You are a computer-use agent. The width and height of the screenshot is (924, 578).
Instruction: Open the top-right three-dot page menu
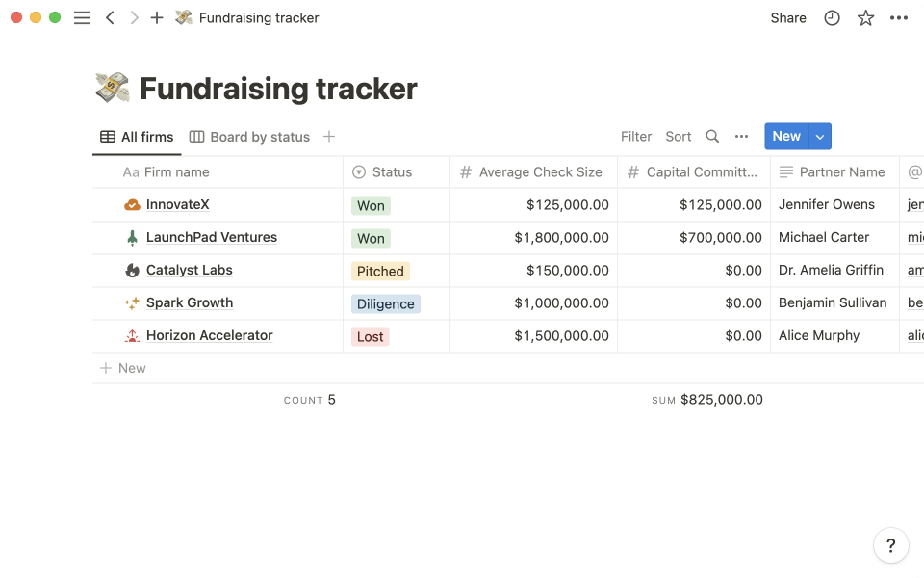tap(898, 18)
